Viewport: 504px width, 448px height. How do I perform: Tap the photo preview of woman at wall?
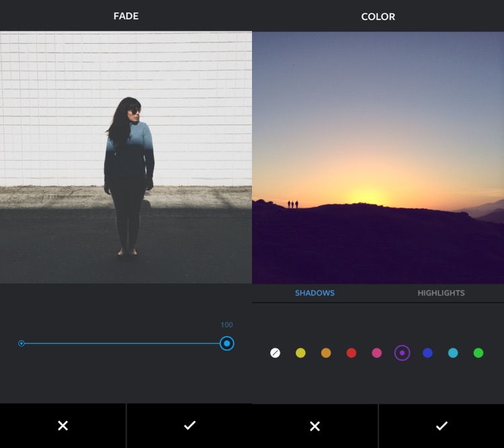pos(126,157)
